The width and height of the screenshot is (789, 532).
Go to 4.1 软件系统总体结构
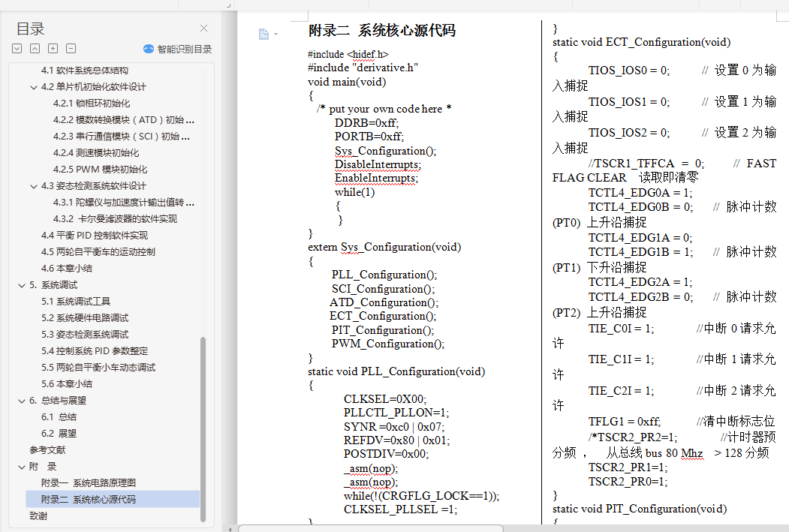click(x=85, y=71)
